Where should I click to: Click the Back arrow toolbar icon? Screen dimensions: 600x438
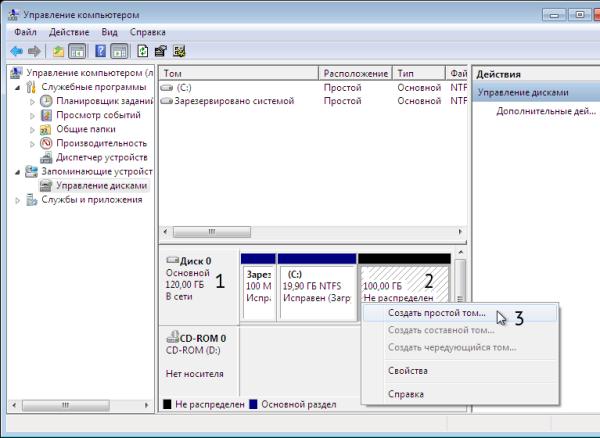(16, 51)
